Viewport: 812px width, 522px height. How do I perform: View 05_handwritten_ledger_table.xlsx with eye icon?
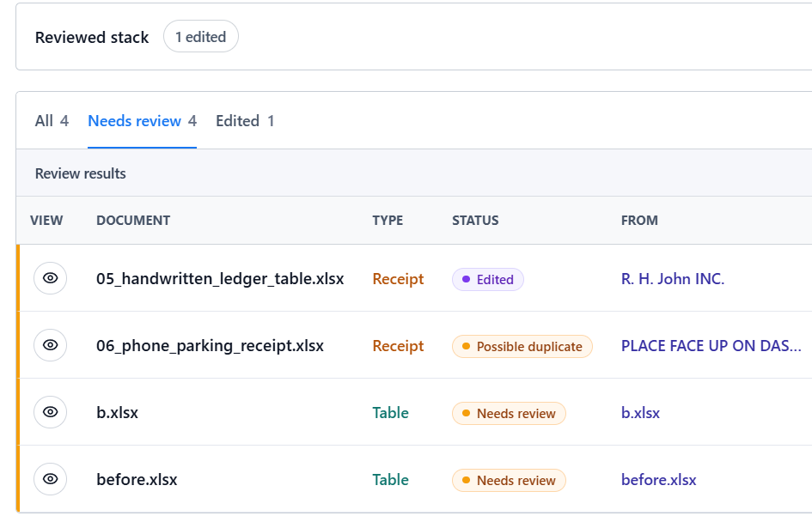(50, 278)
